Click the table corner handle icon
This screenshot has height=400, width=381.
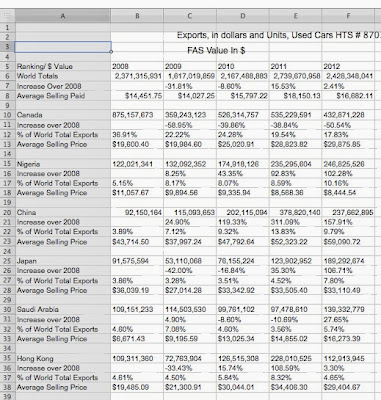tap(7, 16)
